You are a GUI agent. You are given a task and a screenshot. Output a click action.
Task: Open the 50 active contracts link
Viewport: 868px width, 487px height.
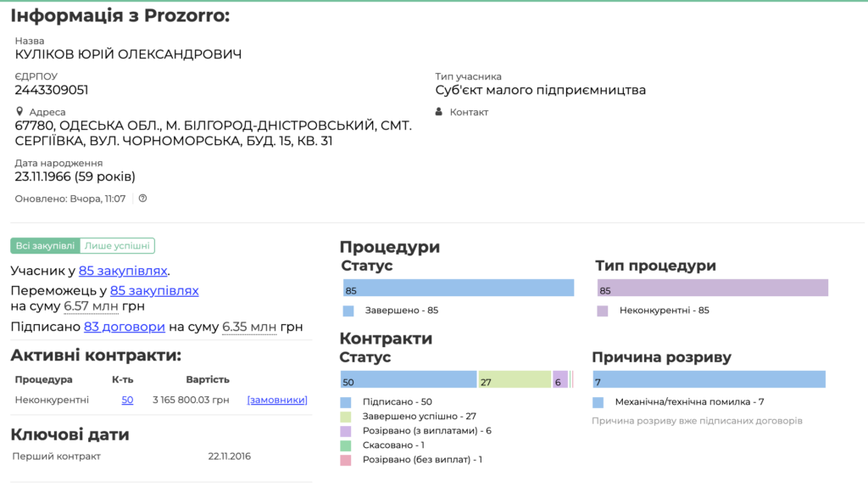pos(127,400)
